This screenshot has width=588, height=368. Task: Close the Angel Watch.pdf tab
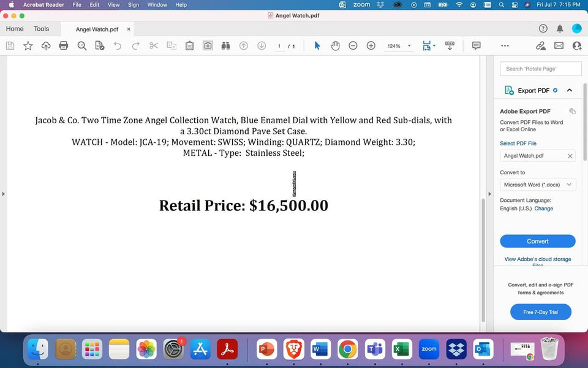[129, 29]
